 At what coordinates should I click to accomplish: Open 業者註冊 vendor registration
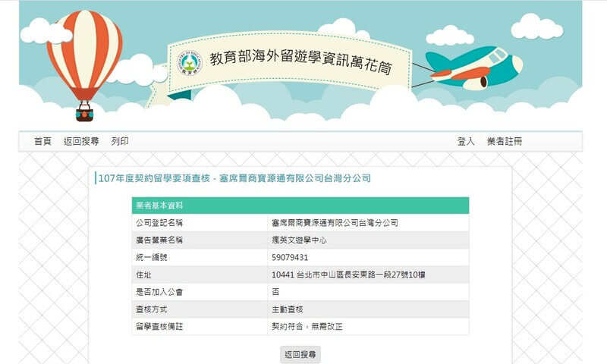click(x=505, y=142)
